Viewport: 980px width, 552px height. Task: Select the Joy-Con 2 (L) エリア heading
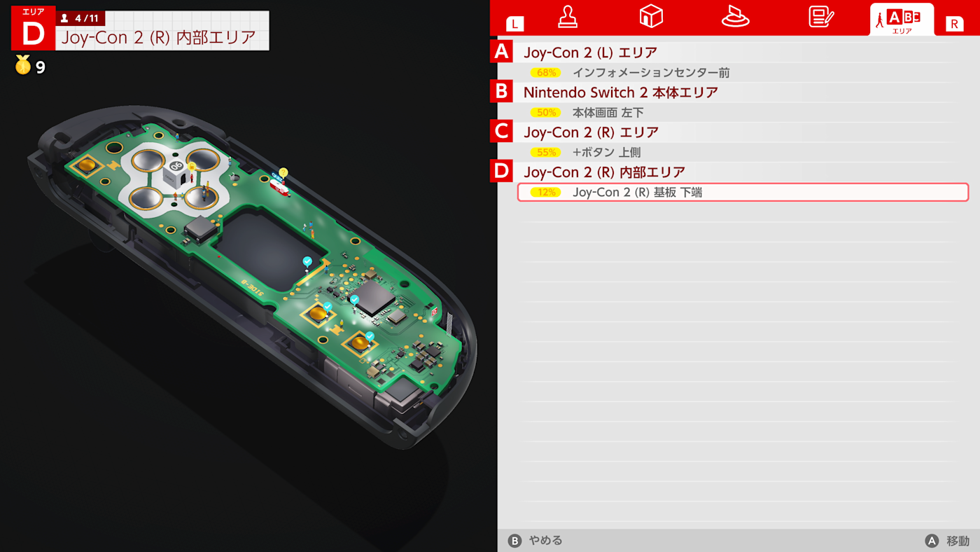tap(590, 53)
